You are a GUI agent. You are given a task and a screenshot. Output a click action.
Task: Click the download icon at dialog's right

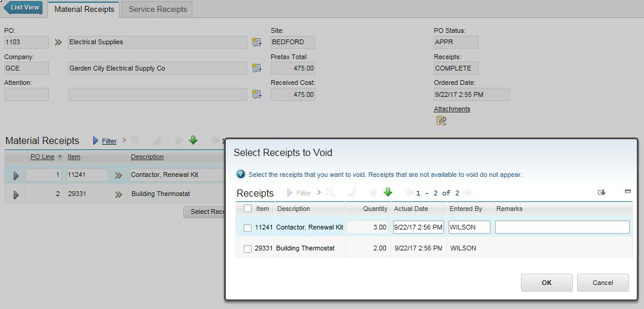tap(602, 192)
